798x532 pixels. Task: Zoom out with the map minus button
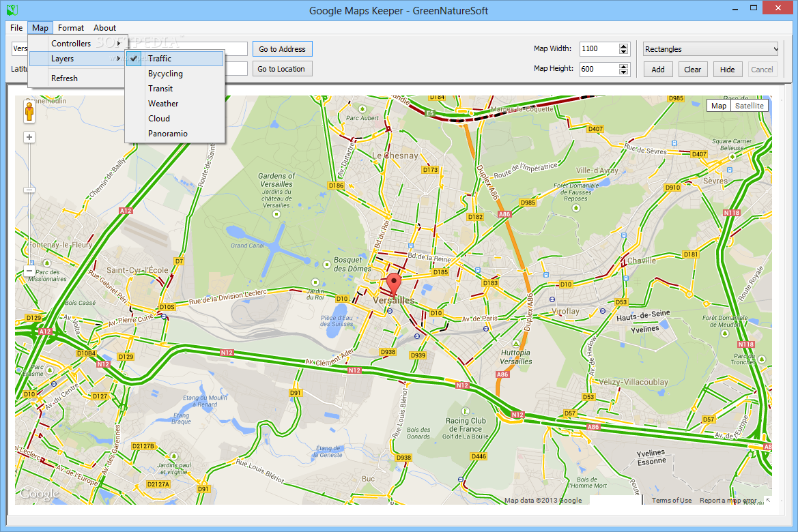[29, 271]
